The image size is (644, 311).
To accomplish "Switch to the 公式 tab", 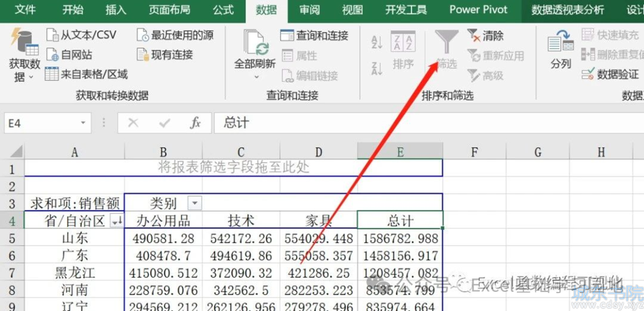I will point(224,10).
